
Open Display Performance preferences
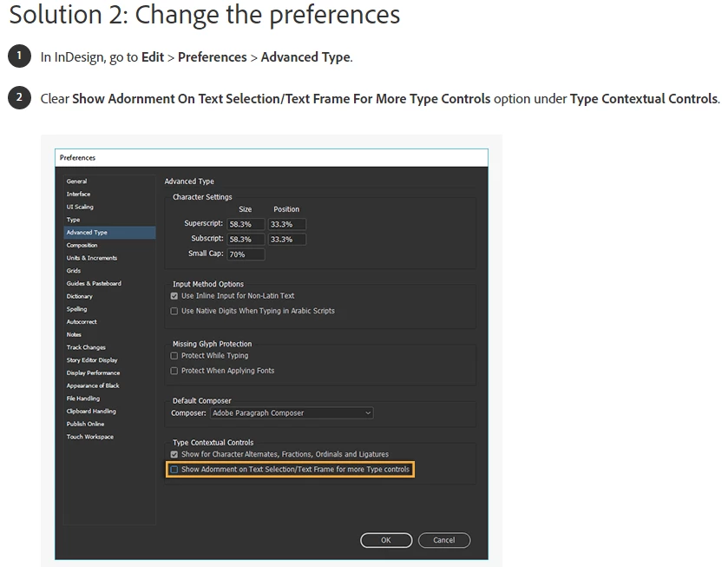93,373
